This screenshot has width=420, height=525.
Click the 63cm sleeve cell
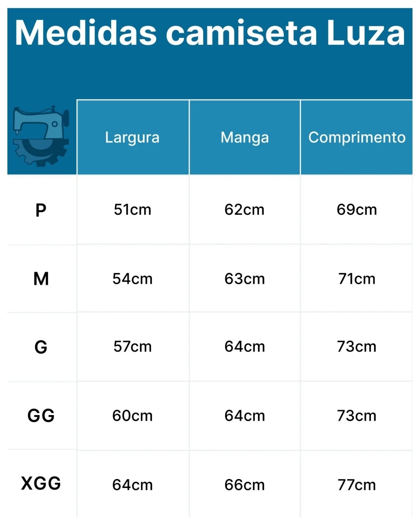tap(245, 279)
